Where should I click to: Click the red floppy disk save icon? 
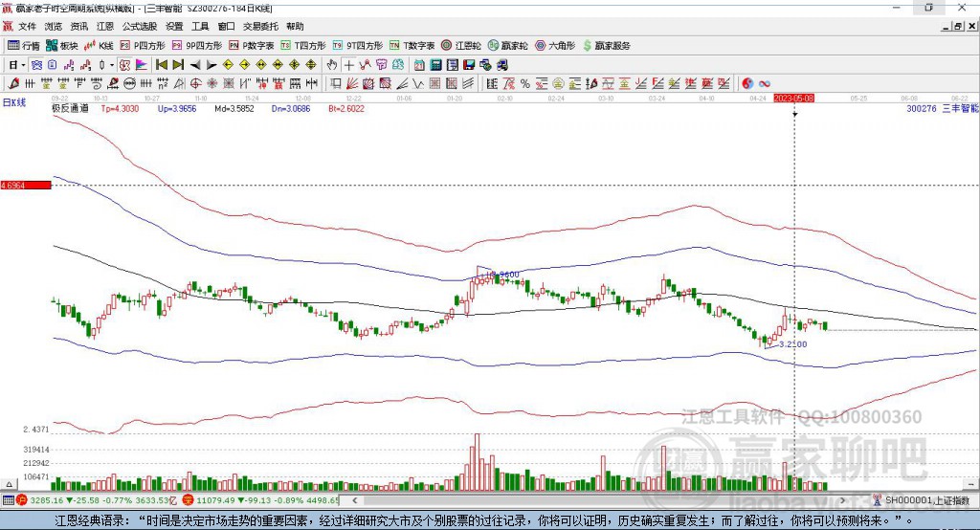click(469, 65)
